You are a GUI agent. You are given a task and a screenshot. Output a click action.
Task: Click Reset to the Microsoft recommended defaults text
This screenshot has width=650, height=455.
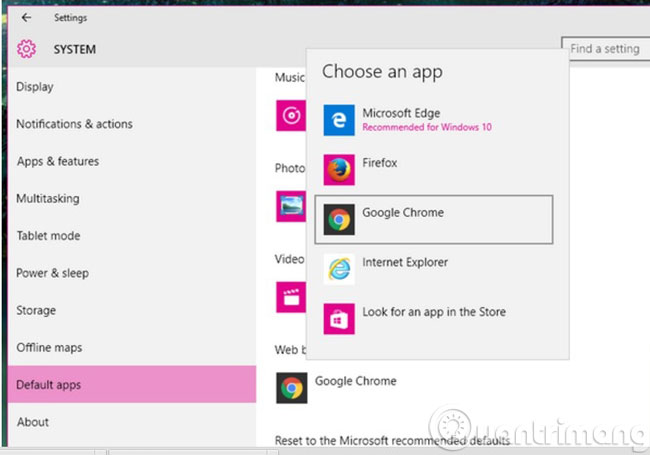click(x=392, y=440)
